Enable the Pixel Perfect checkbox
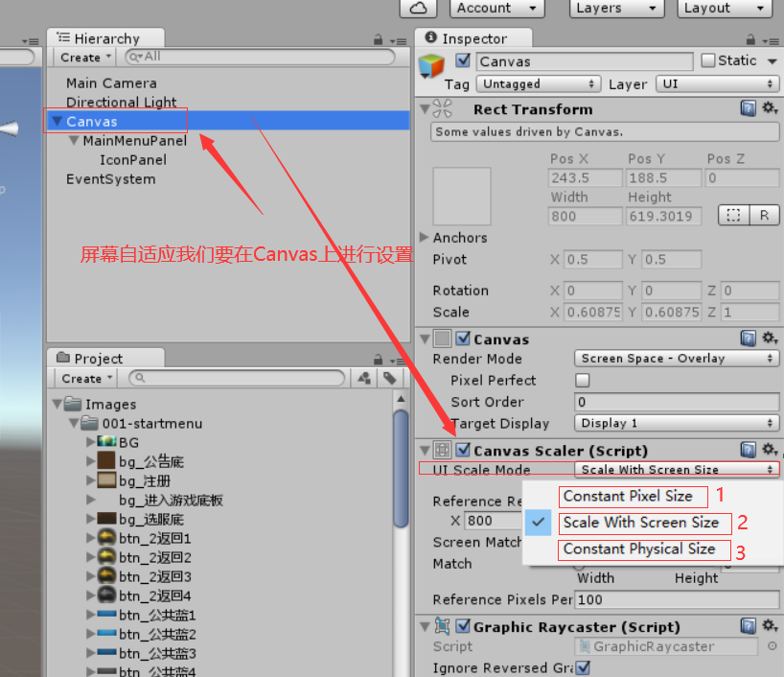Image resolution: width=784 pixels, height=677 pixels. click(x=582, y=381)
